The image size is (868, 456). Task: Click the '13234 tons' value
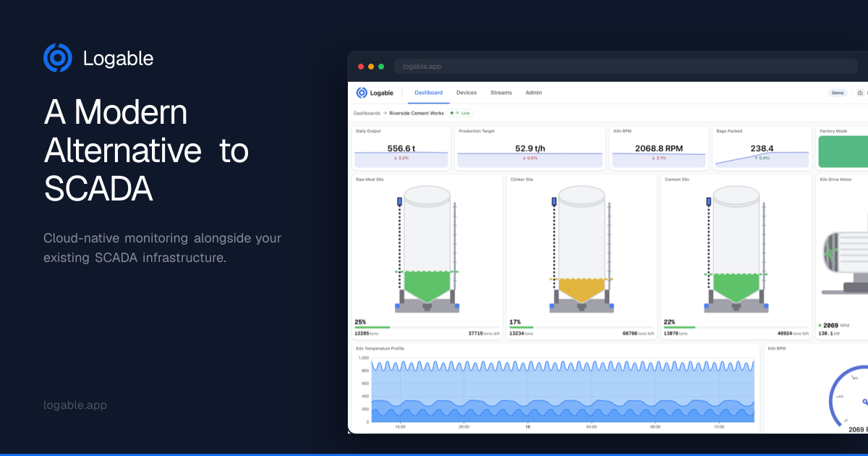pyautogui.click(x=522, y=334)
